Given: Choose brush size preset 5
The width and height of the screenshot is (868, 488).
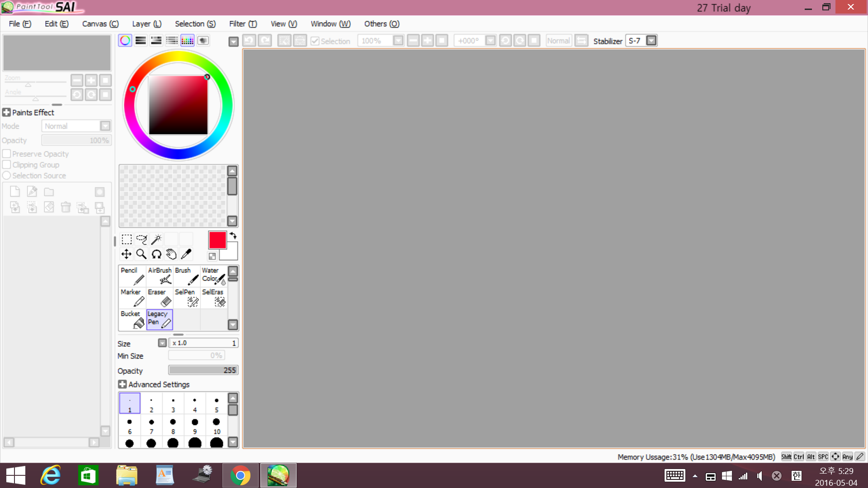Looking at the screenshot, I should pyautogui.click(x=217, y=404).
